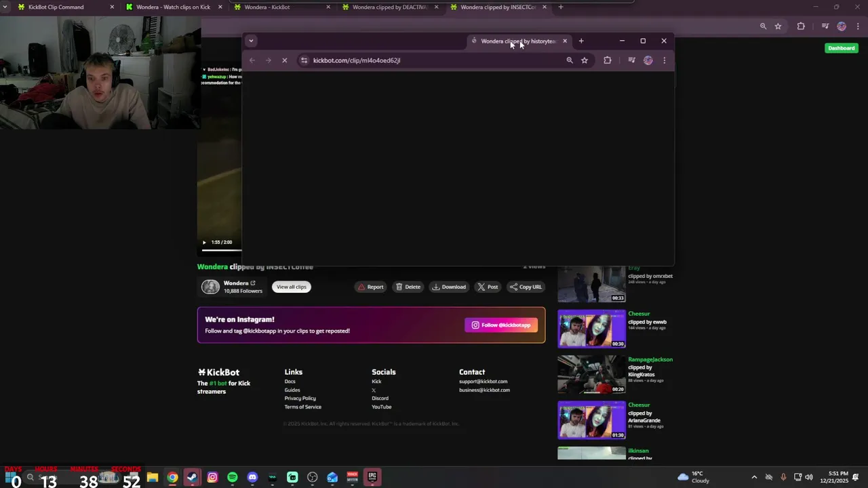The height and width of the screenshot is (488, 868).
Task: Switch to Wondera - Watch clips on Kick tab
Action: click(x=174, y=7)
